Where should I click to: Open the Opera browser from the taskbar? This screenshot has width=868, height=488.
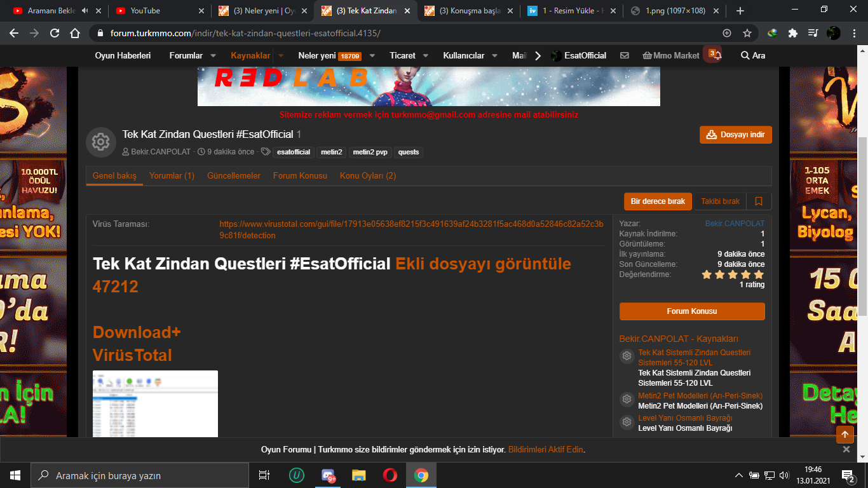(x=390, y=475)
